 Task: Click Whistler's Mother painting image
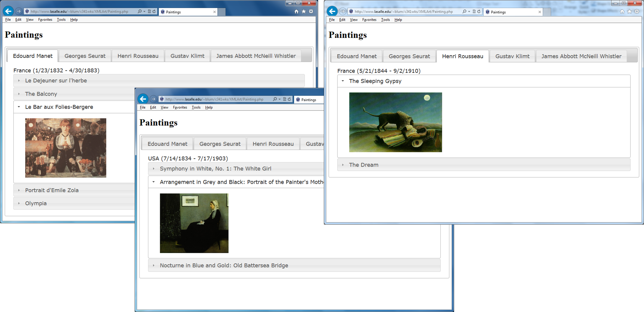click(194, 223)
